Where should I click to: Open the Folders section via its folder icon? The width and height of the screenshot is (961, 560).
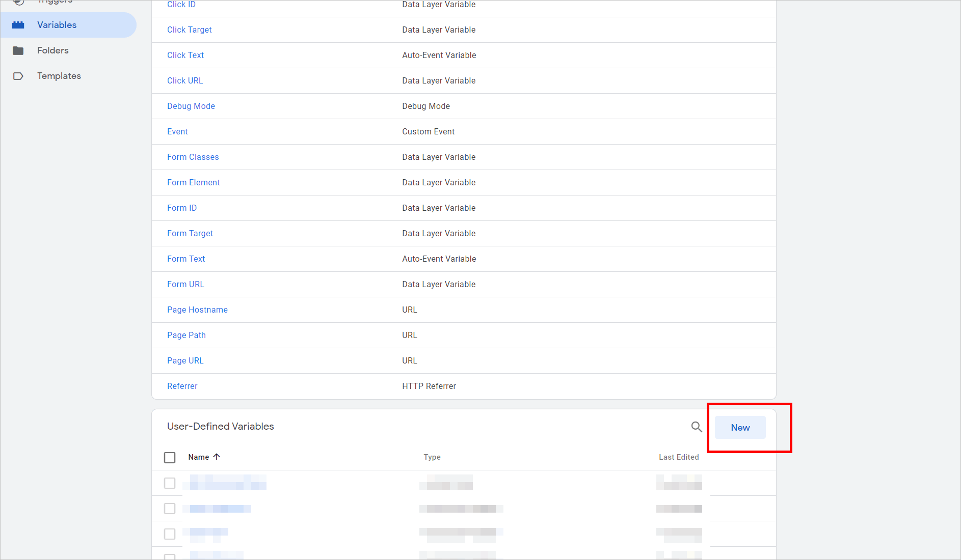tap(19, 50)
